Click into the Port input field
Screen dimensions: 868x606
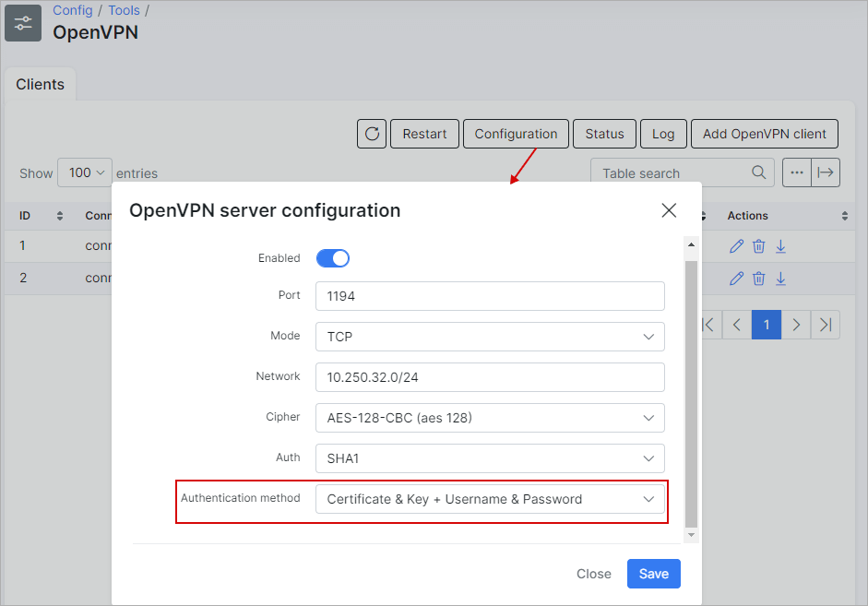pyautogui.click(x=490, y=296)
